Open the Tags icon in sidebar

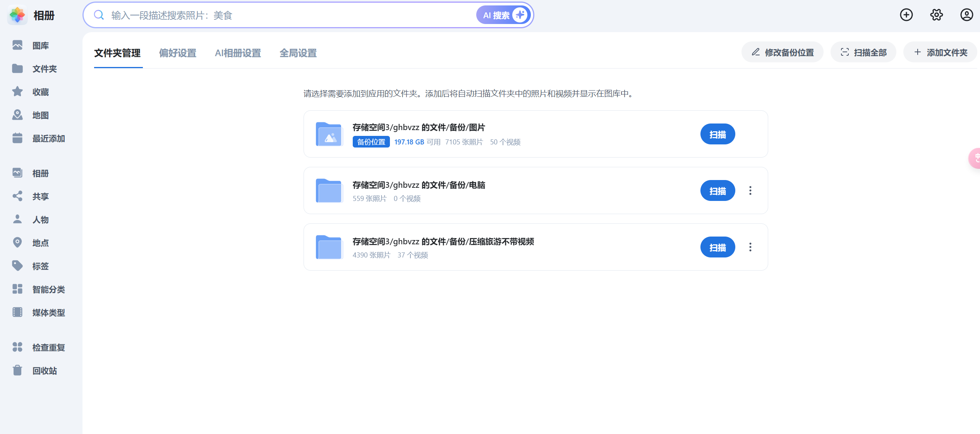click(x=17, y=266)
